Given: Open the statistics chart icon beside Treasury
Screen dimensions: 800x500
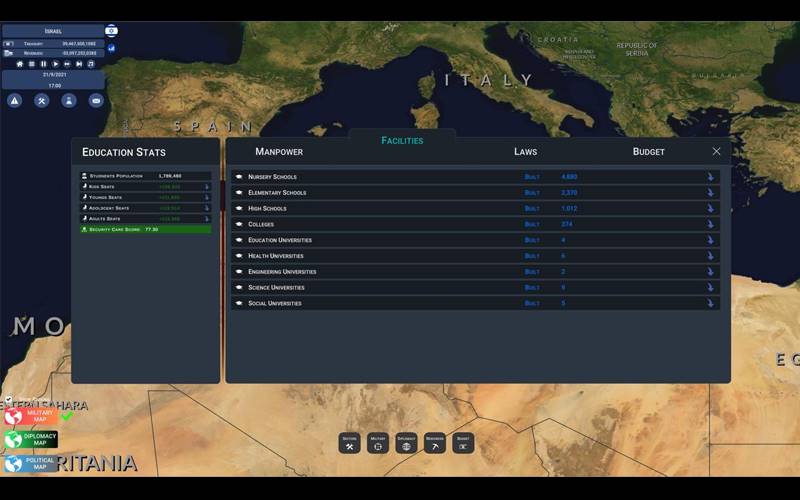Looking at the screenshot, I should [x=111, y=47].
